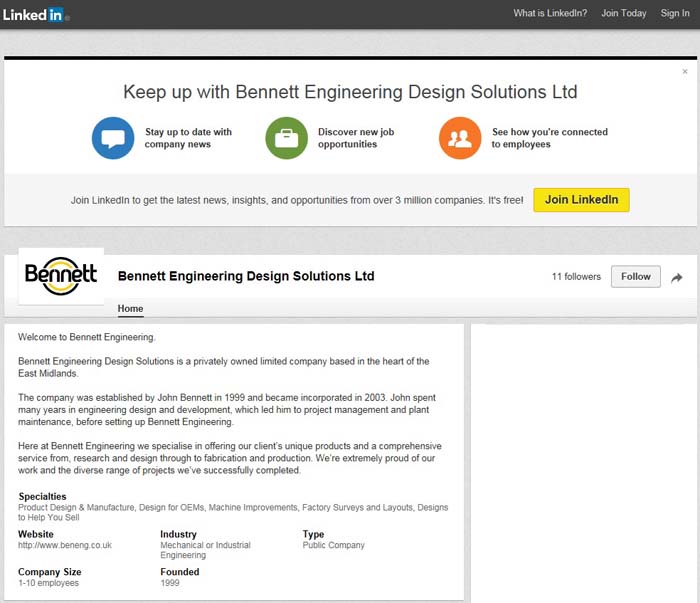Click the share arrow icon beside Follow
This screenshot has height=603, width=700.
(x=677, y=278)
